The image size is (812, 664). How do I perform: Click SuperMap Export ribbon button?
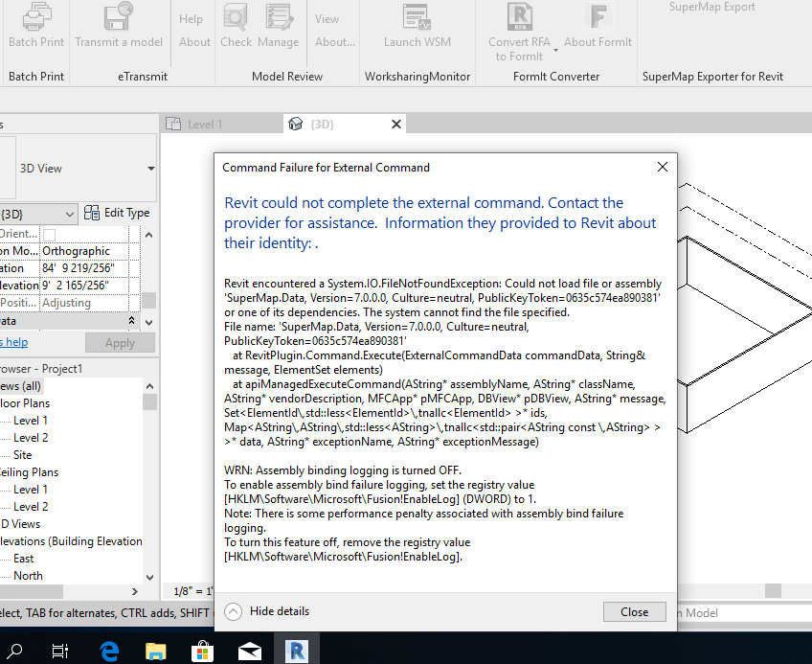[712, 7]
